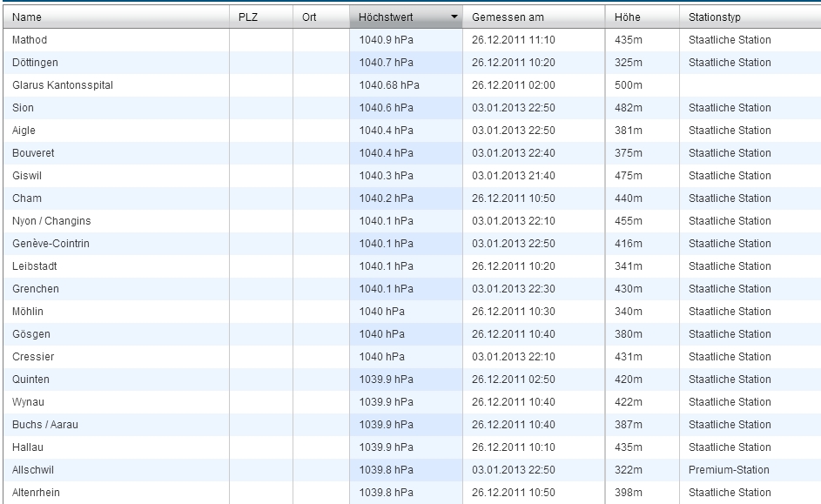This screenshot has height=504, width=821.
Task: Click Premium-Station type for Allschwil
Action: (729, 469)
